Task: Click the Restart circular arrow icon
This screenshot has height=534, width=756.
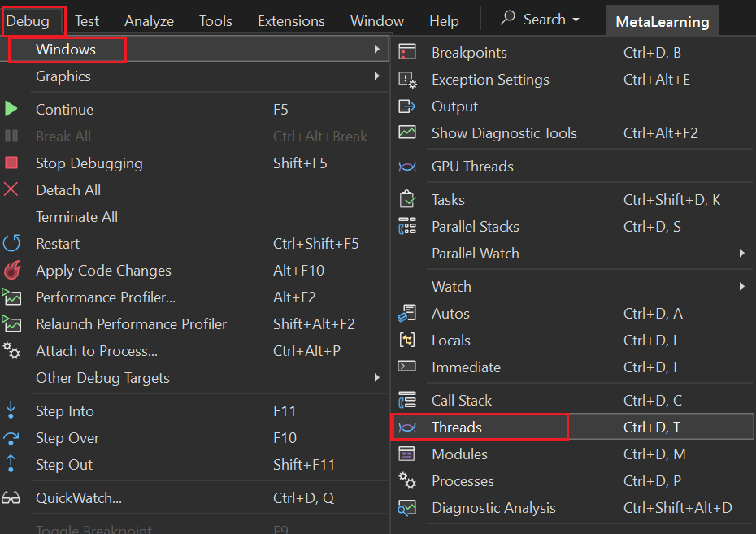Action: coord(11,243)
